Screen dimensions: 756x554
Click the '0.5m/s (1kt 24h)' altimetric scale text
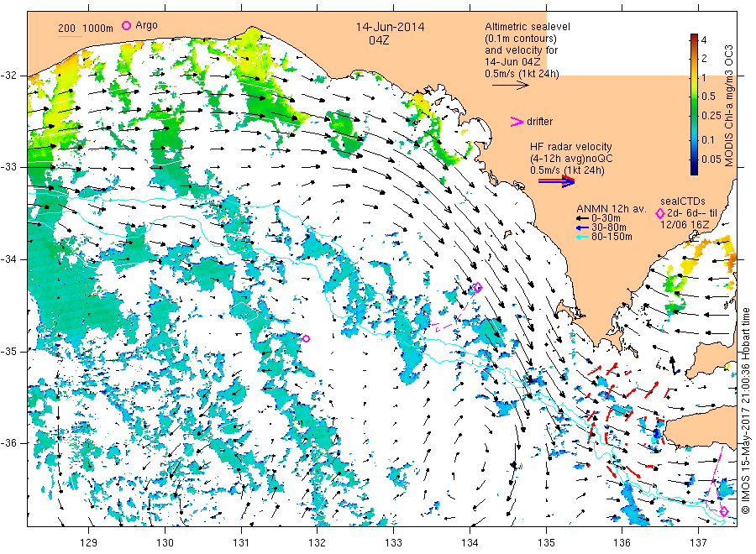[x=522, y=74]
